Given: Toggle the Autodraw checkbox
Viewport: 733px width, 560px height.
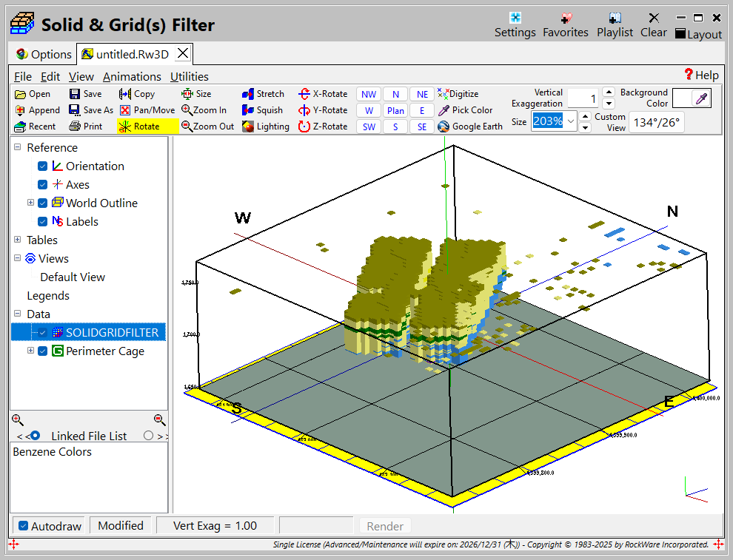Looking at the screenshot, I should click(24, 526).
